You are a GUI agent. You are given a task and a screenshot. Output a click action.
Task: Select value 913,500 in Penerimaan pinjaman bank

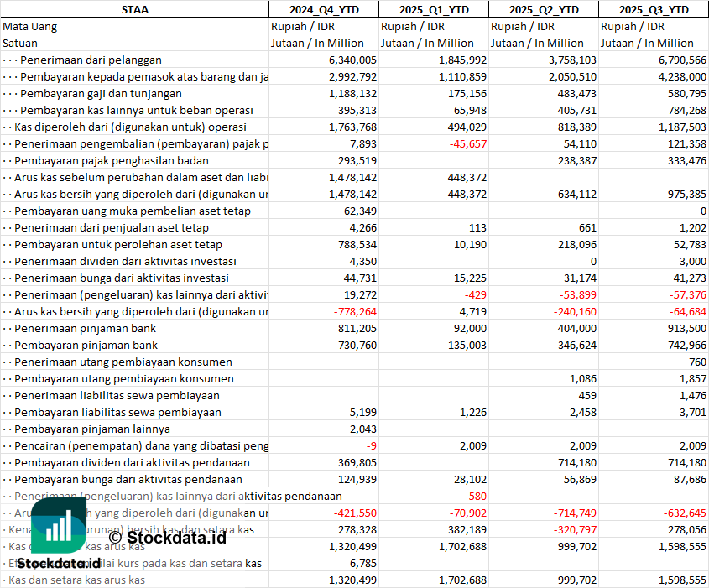tap(687, 329)
